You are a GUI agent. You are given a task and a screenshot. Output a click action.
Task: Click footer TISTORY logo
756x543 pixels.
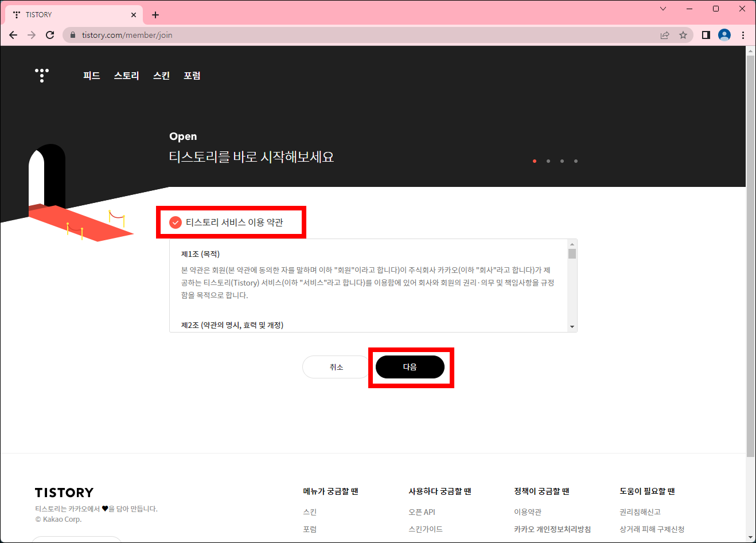pyautogui.click(x=64, y=493)
